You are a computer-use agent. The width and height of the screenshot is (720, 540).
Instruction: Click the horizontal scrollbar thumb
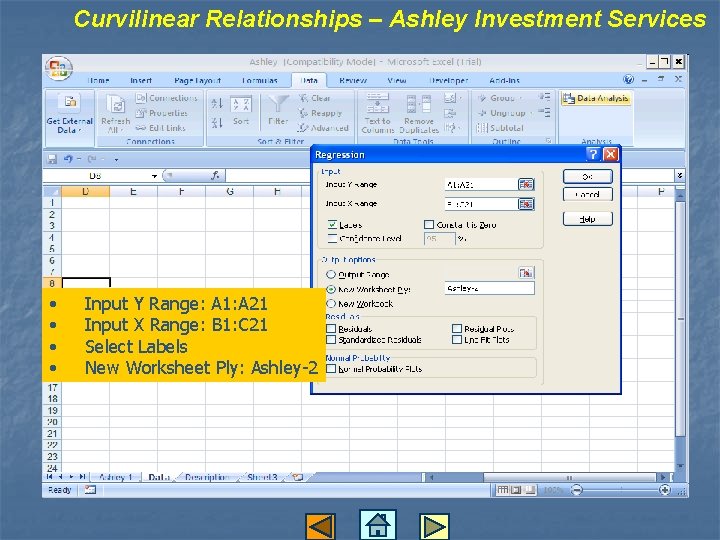(569, 477)
